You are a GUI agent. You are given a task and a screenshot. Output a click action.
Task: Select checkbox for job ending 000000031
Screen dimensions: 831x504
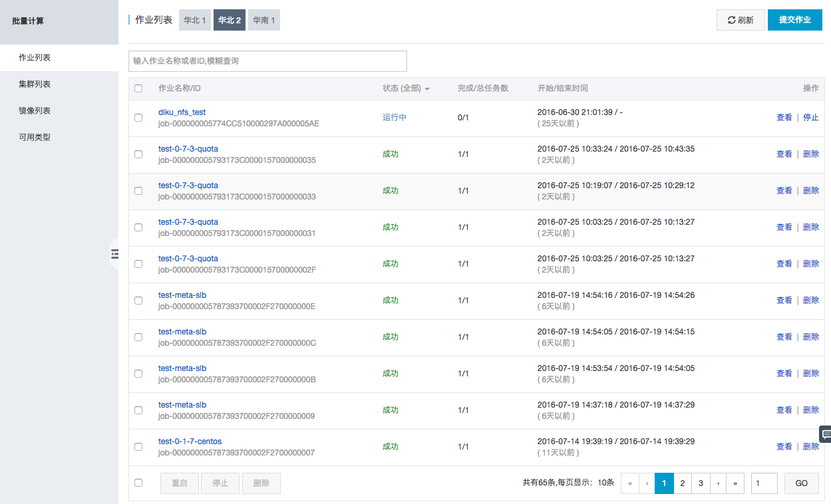click(138, 227)
